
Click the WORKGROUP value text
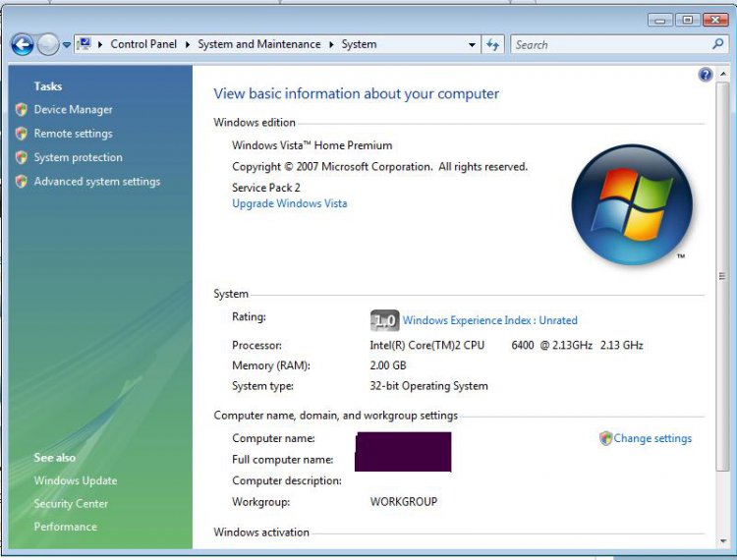[x=404, y=502]
